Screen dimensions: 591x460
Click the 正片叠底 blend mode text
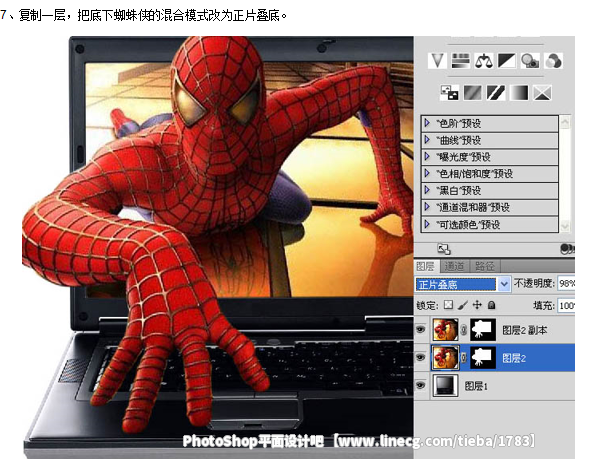coord(437,284)
